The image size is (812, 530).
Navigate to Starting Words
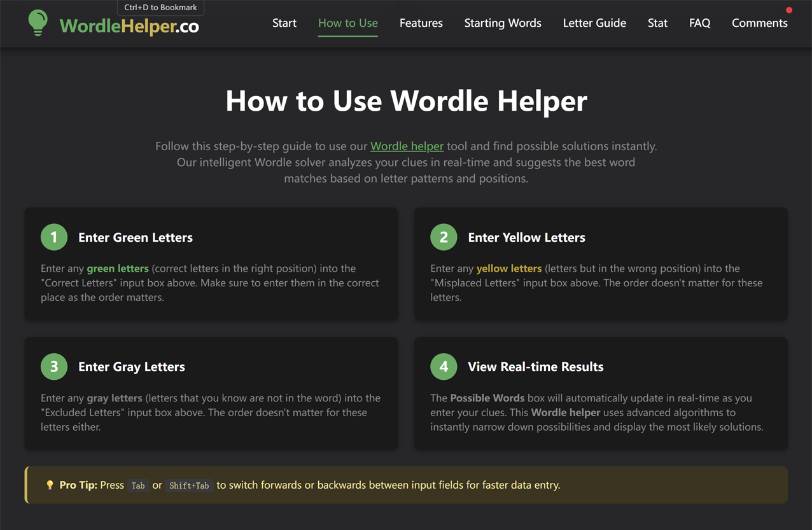(503, 23)
